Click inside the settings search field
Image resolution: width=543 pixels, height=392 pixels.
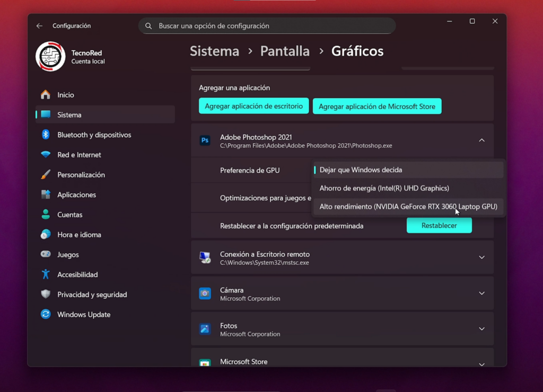tap(267, 25)
